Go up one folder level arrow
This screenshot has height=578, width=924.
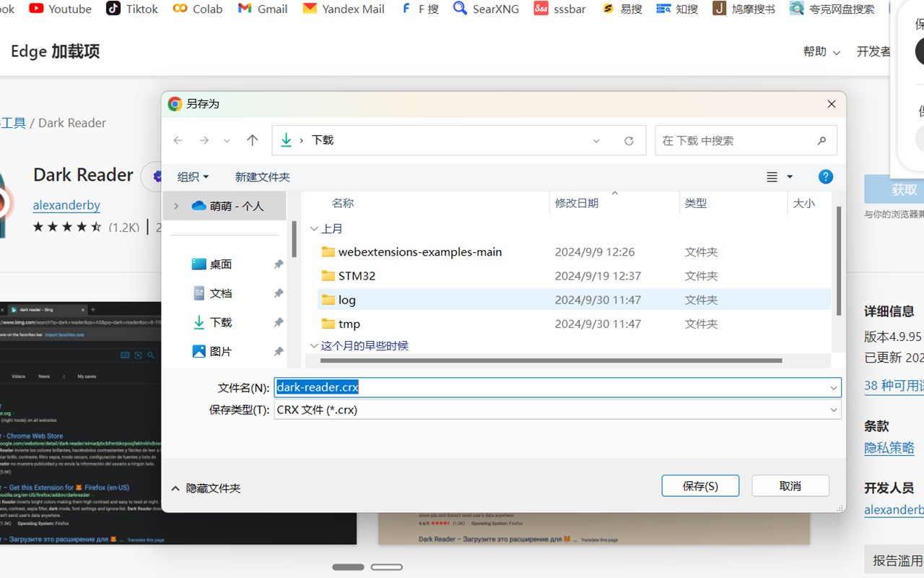pyautogui.click(x=252, y=141)
